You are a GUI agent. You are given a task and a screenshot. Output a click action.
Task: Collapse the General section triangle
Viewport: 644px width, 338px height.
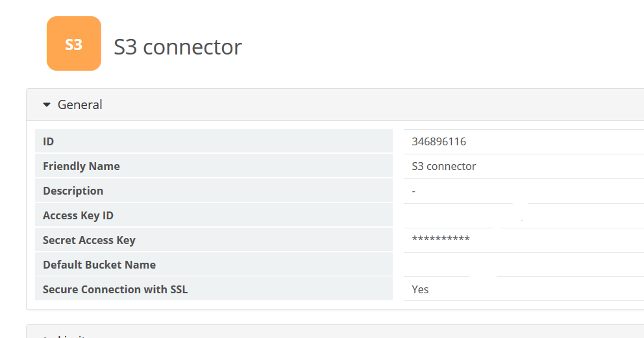(47, 105)
